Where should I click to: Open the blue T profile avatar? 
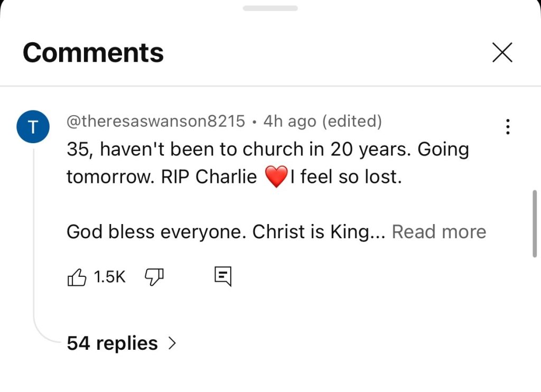tap(33, 127)
